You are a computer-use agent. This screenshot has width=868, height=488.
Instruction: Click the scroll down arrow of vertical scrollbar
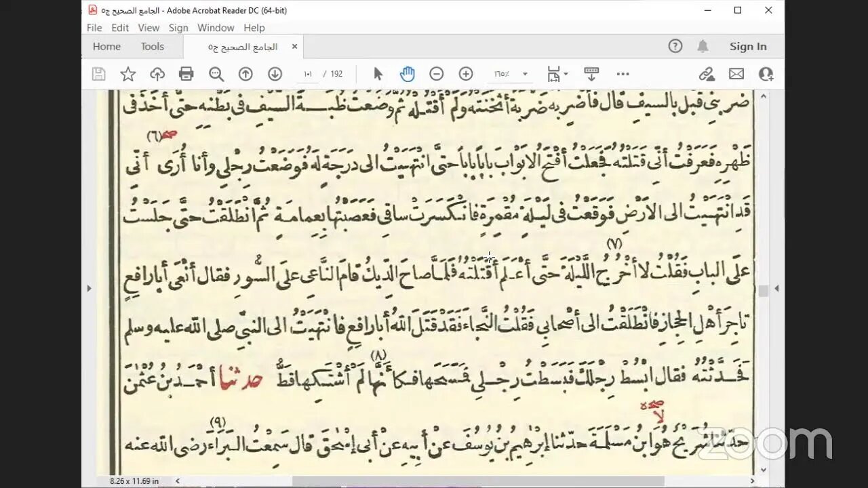764,469
